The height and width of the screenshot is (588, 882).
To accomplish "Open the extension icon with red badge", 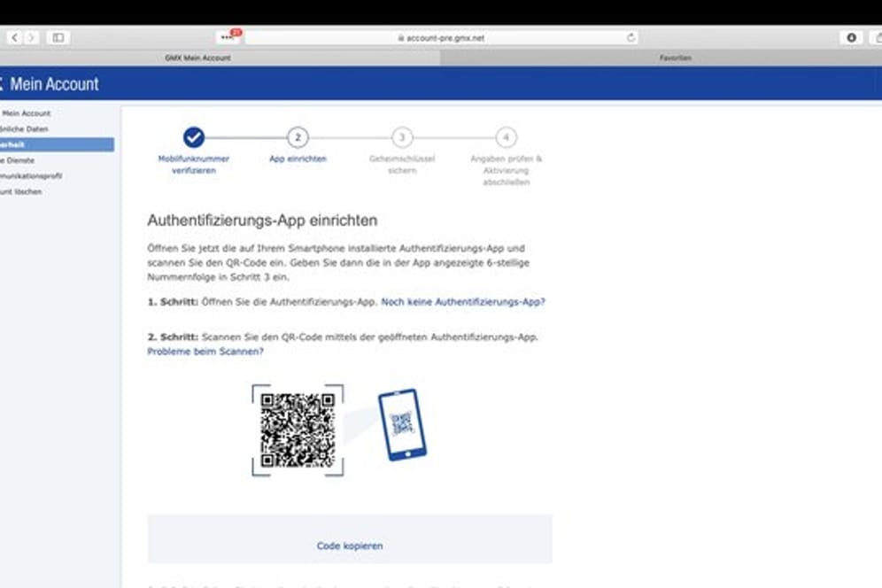I will [x=229, y=36].
